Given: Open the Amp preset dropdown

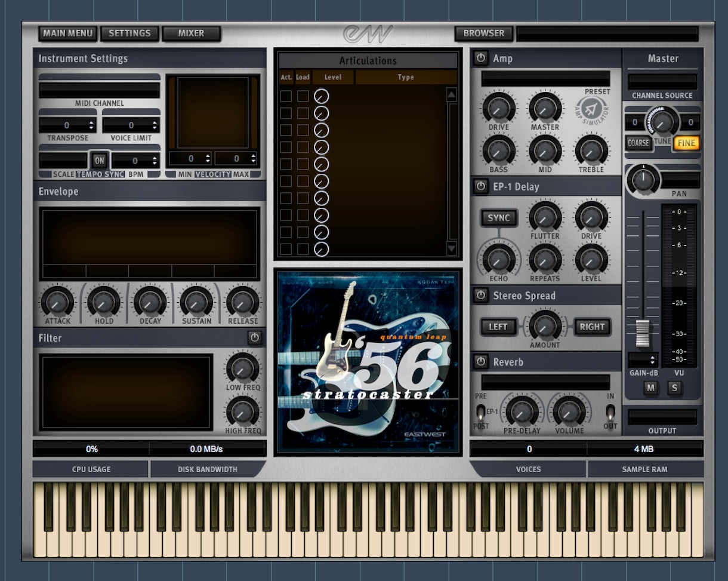Looking at the screenshot, I should 545,79.
